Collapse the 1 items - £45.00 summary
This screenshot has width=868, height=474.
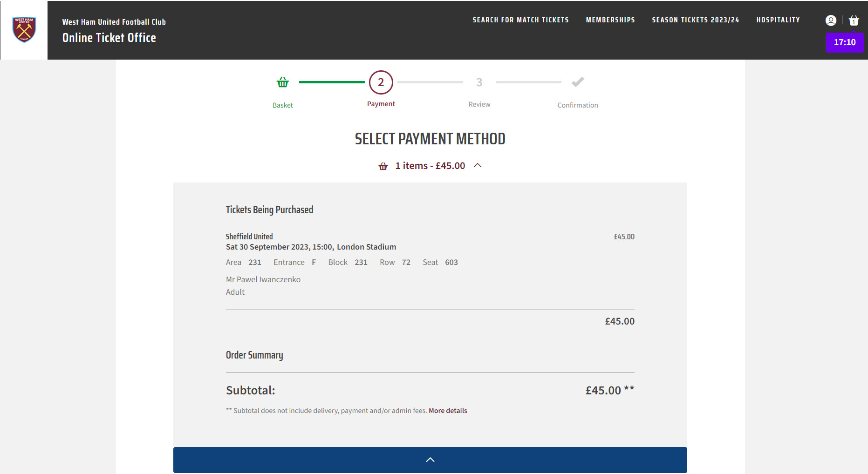click(430, 166)
